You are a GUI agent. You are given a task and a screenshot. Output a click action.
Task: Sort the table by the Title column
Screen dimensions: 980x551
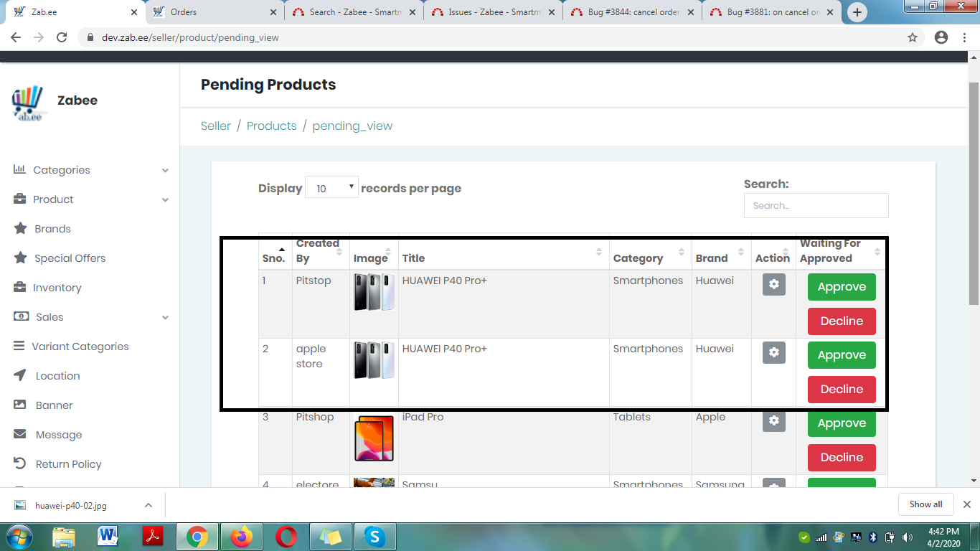pos(504,252)
